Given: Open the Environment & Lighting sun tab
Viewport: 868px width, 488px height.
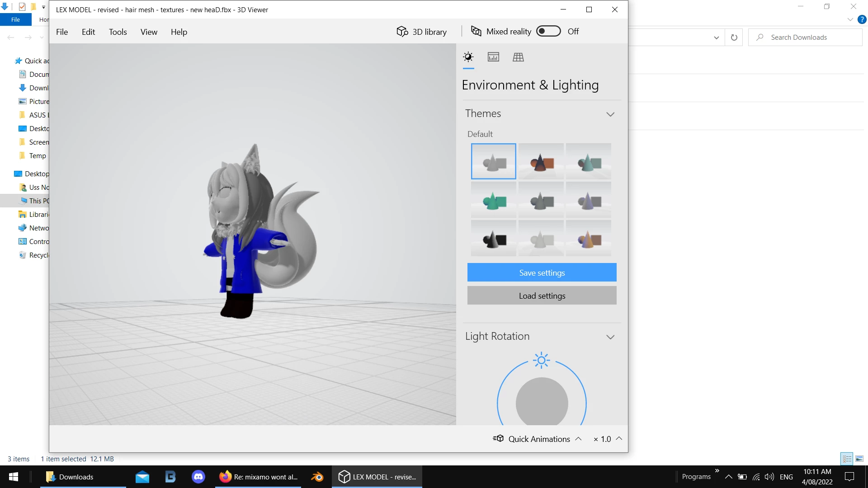Looking at the screenshot, I should pyautogui.click(x=468, y=57).
